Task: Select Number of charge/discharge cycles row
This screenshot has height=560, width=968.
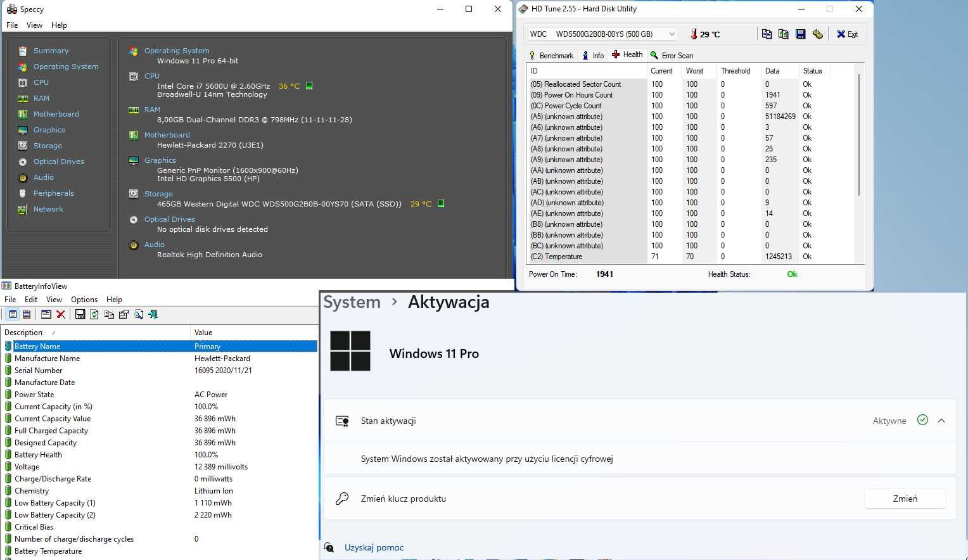Action: (159, 539)
